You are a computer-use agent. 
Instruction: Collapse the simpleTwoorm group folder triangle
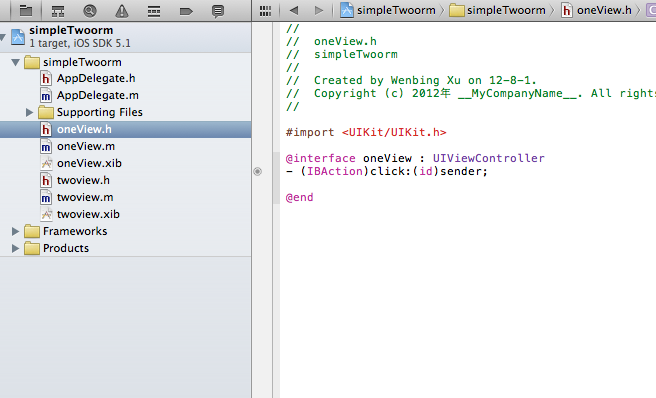point(15,62)
